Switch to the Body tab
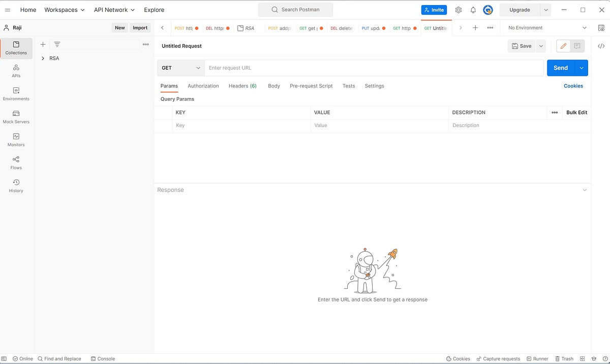This screenshot has width=610, height=364. [x=273, y=86]
